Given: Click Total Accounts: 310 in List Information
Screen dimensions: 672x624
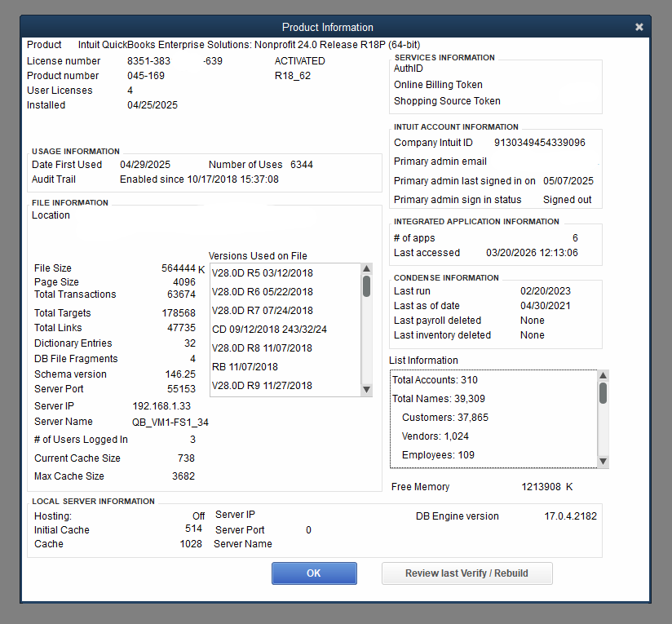Looking at the screenshot, I should click(435, 380).
